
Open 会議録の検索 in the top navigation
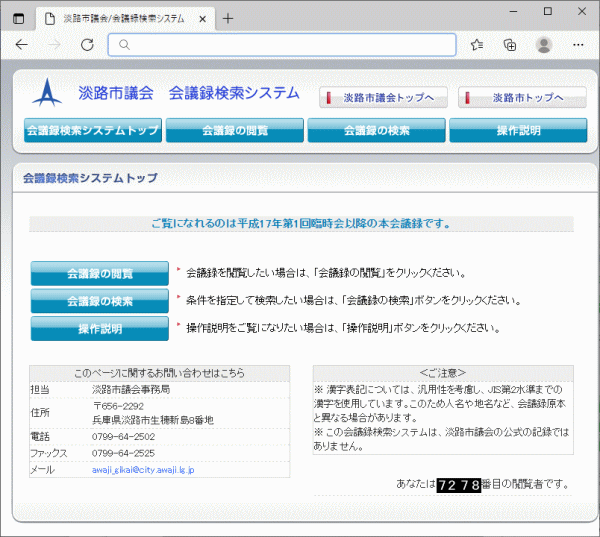(377, 131)
